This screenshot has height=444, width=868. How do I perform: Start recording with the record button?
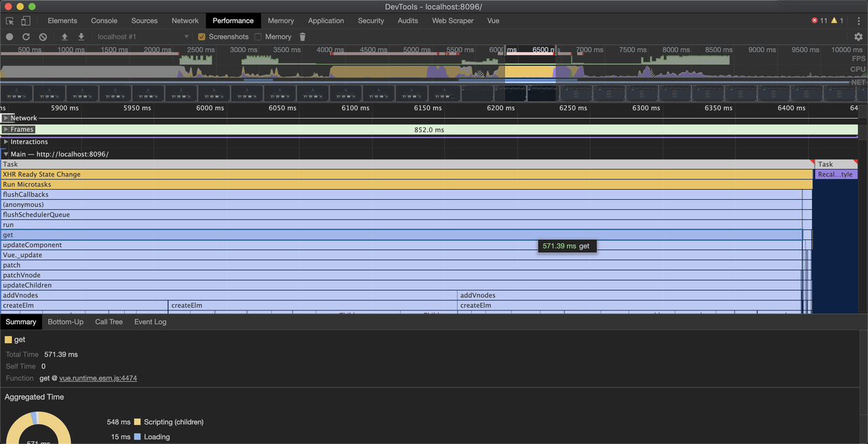[9, 37]
